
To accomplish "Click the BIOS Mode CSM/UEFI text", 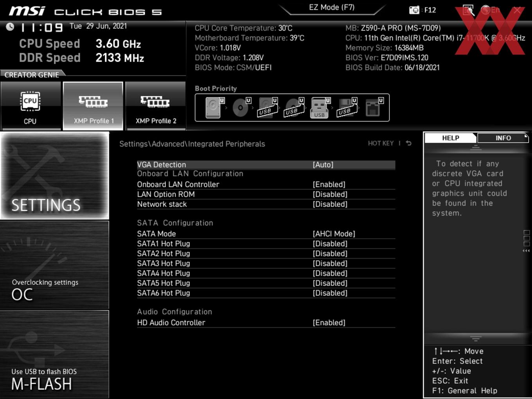I will (233, 68).
